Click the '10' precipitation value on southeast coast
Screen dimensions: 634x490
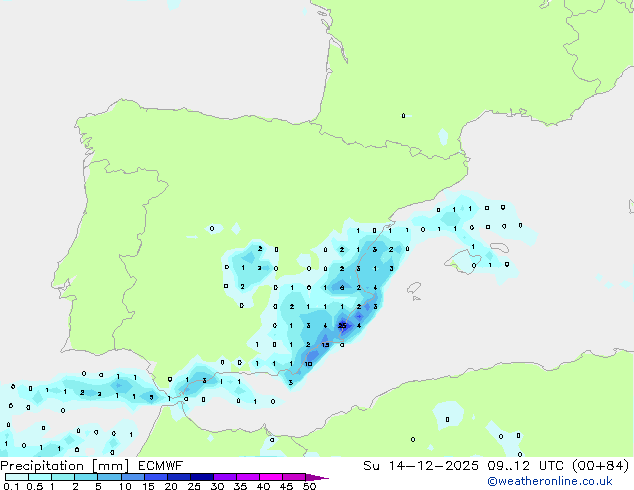[x=308, y=364]
